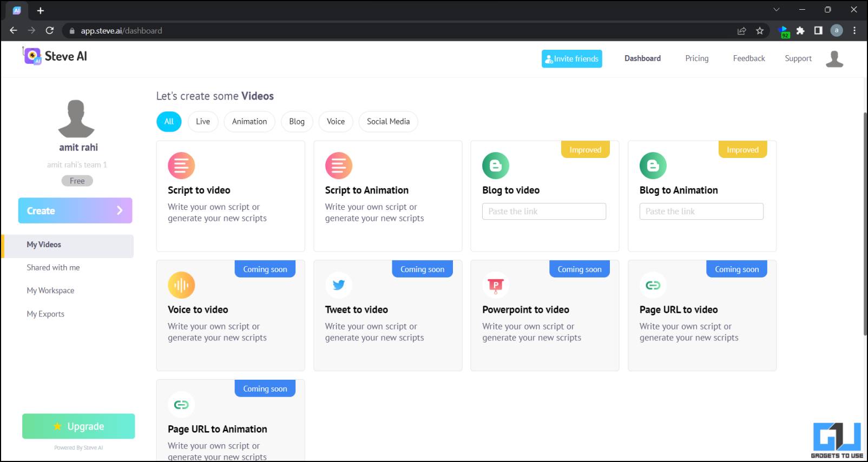Click the Upgrade button
The width and height of the screenshot is (868, 462).
pos(78,426)
